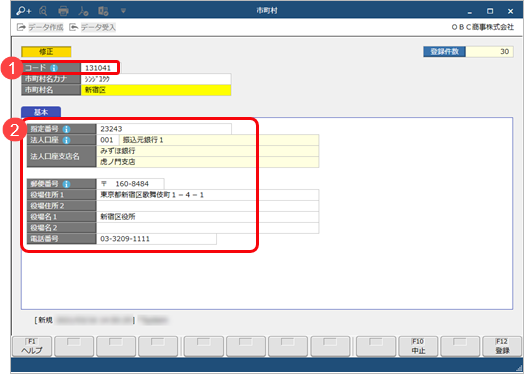Click 電話番号 field 03-3209-1111
The height and width of the screenshot is (374, 524).
(156, 239)
